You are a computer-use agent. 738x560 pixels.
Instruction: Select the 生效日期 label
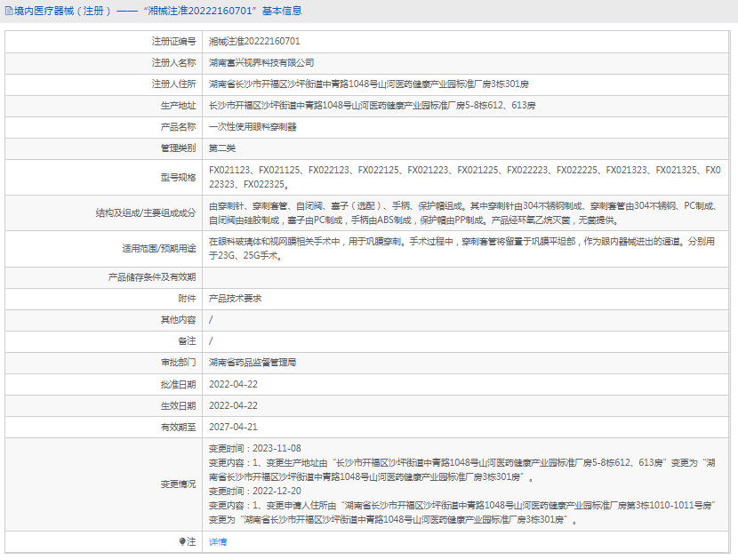pos(179,405)
